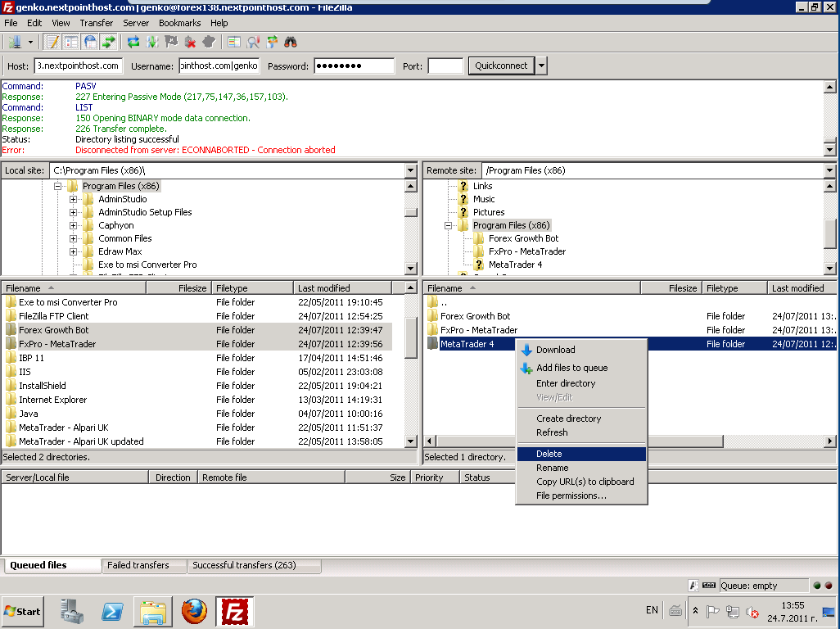This screenshot has width=840, height=629.
Task: Expand the Caphyon folder node
Action: point(73,225)
